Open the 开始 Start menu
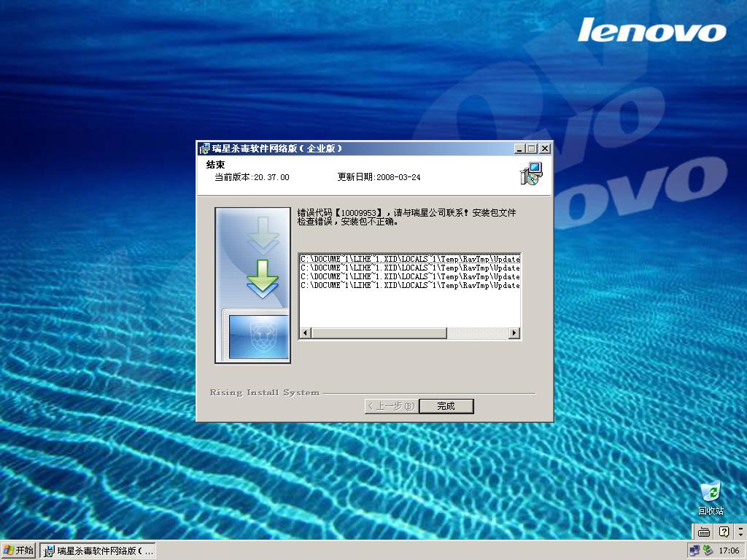 pyautogui.click(x=18, y=551)
